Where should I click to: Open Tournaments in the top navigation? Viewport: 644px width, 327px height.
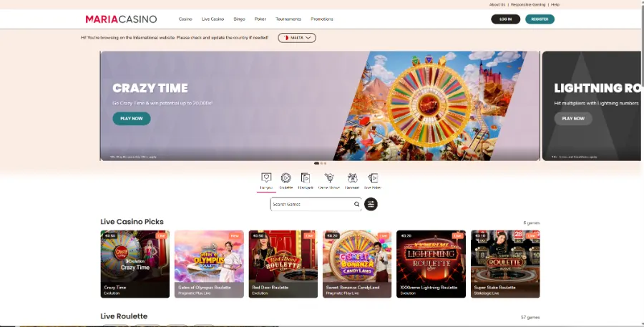tap(288, 19)
